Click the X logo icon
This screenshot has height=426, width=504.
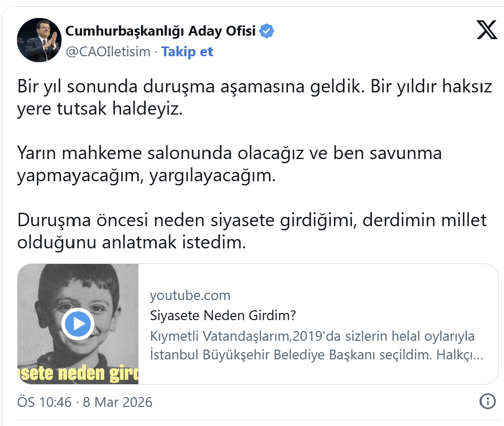[x=486, y=31]
